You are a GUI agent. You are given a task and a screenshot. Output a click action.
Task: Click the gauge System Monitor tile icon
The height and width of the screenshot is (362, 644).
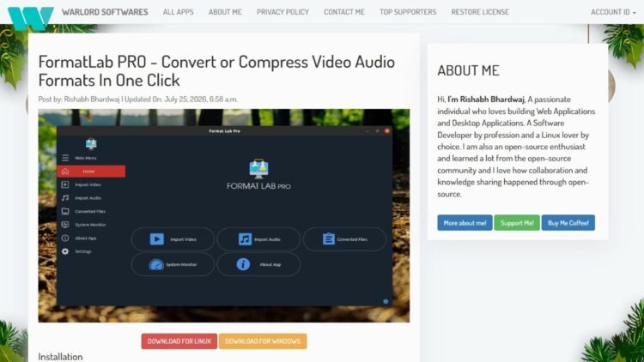156,264
